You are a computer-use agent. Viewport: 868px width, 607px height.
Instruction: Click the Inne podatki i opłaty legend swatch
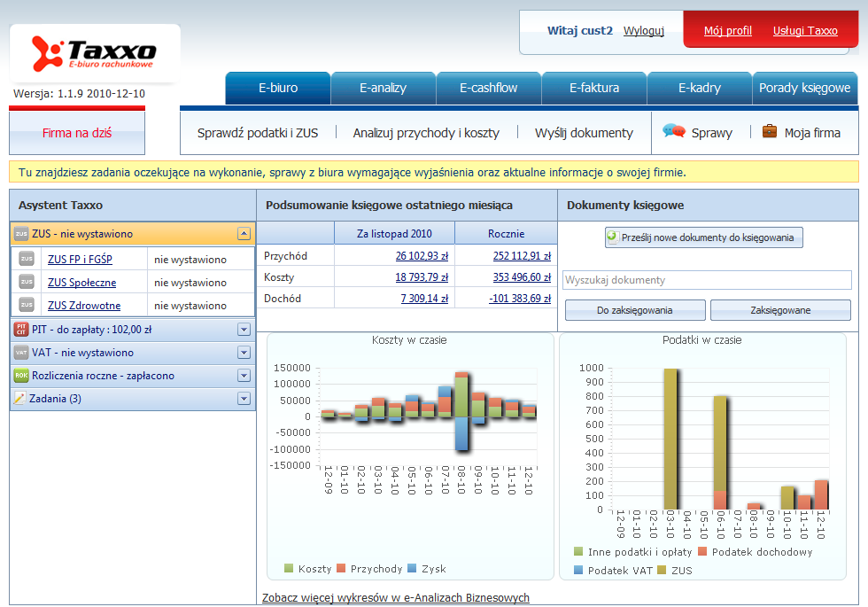[x=578, y=551]
